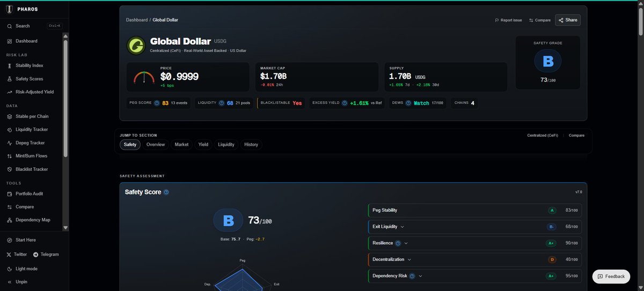Click Report issue in the header

(x=508, y=20)
